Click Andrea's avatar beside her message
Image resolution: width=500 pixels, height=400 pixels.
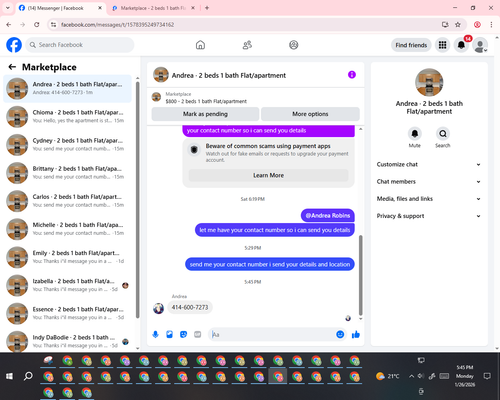(158, 308)
